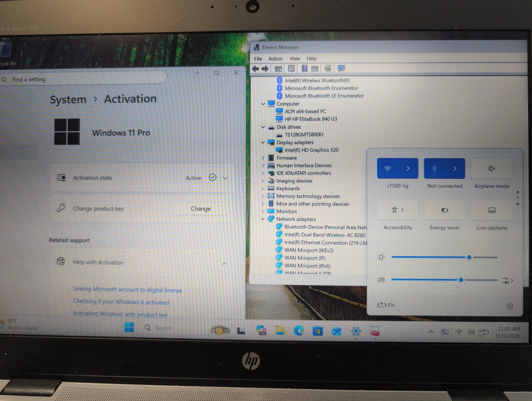Open clock and date in the taskbar
Viewport: 532px width, 401px height.
coord(509,332)
